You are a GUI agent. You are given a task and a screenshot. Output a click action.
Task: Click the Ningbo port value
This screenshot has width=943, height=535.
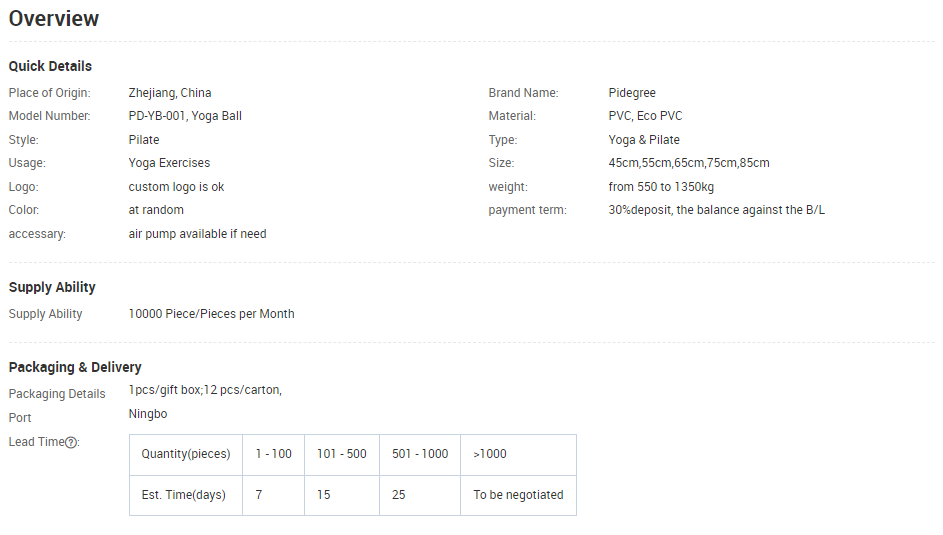[148, 414]
